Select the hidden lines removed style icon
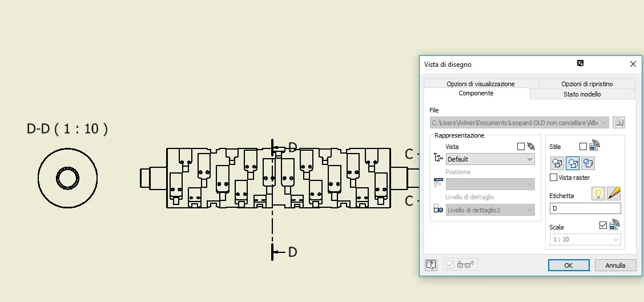Screen dimensions: 644x302 pyautogui.click(x=573, y=163)
